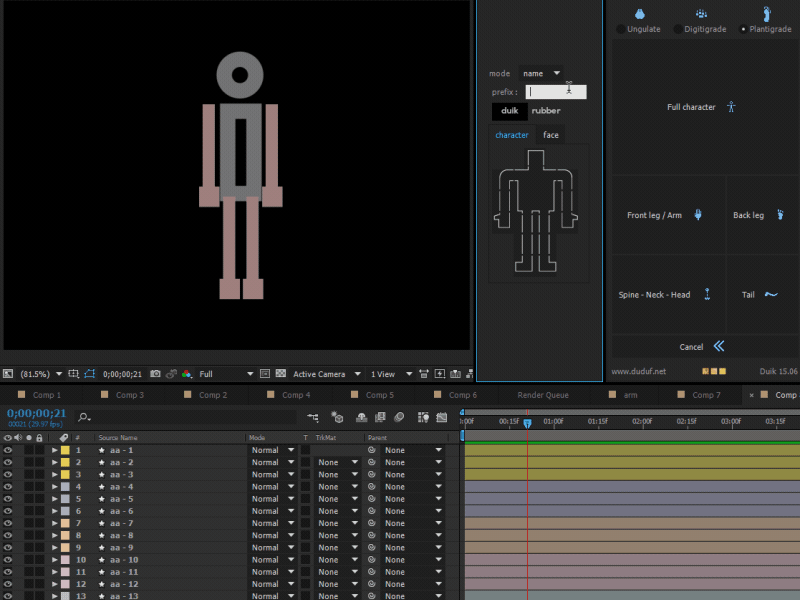Screen dimensions: 800x600
Task: Enable Motion Blur in the timeline toolbar
Action: click(x=399, y=418)
